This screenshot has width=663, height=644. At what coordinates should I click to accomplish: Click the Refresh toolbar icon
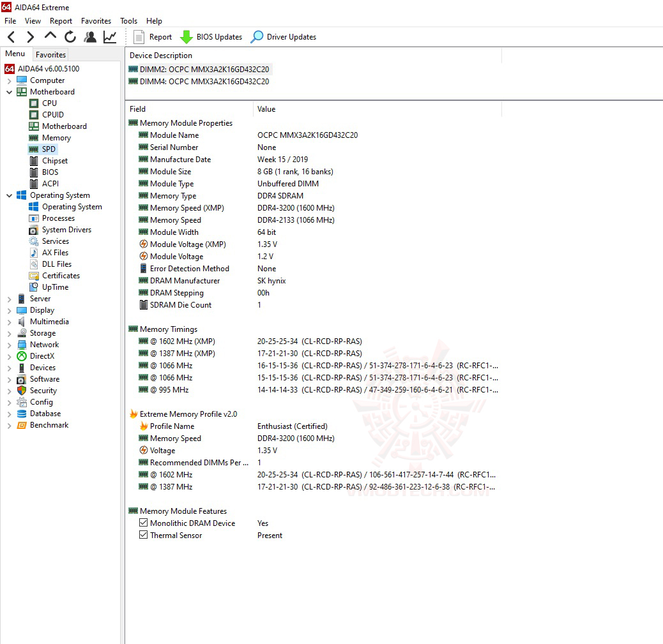tap(70, 37)
